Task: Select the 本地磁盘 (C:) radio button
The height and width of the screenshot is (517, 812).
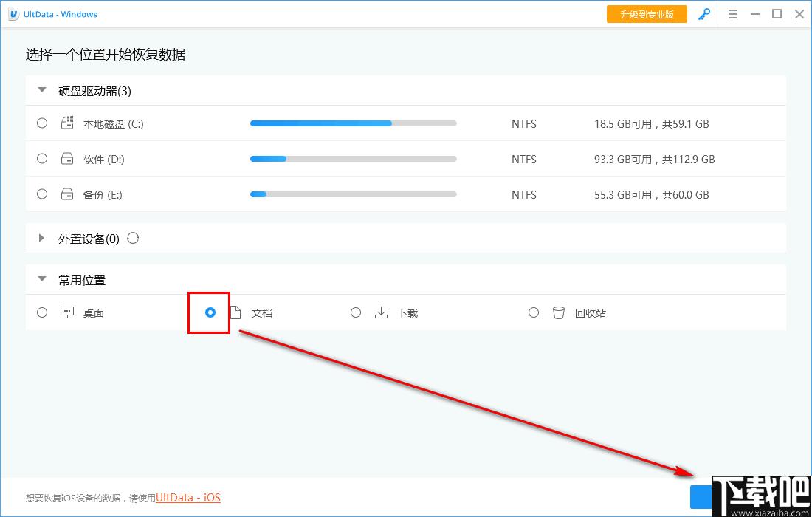Action: tap(42, 123)
